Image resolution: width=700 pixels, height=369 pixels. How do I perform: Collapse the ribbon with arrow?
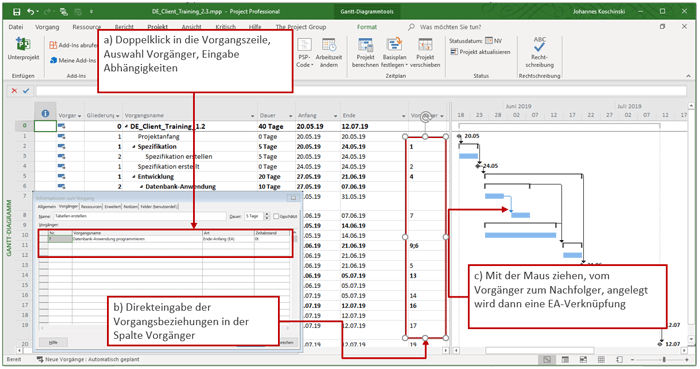pyautogui.click(x=688, y=76)
